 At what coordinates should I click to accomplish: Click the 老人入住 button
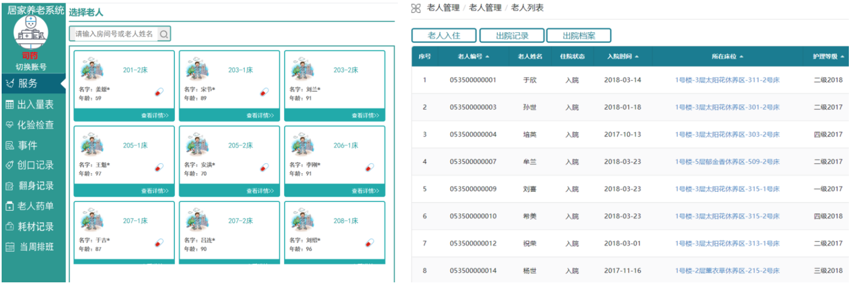[x=444, y=35]
